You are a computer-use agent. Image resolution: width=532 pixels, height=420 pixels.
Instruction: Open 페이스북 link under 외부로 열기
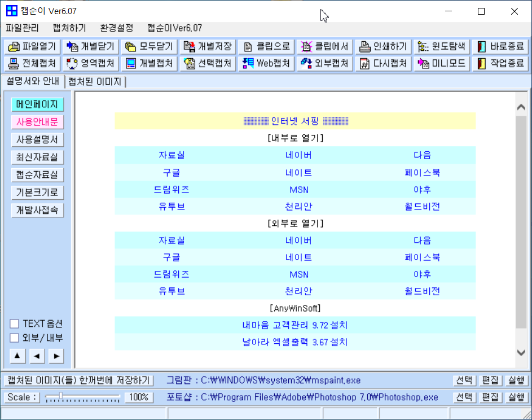[423, 258]
